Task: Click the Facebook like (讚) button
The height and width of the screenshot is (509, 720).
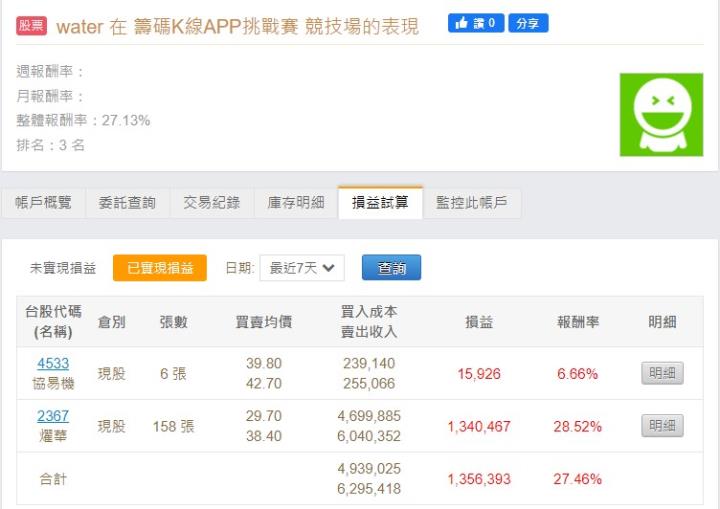Action: click(476, 23)
